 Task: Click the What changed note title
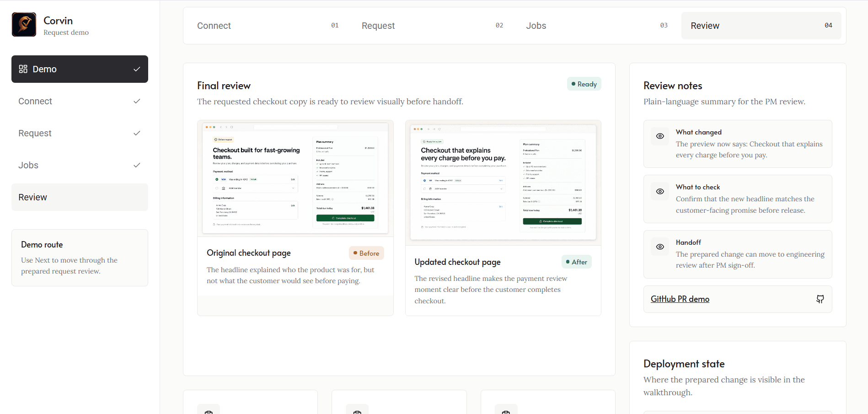tap(699, 132)
